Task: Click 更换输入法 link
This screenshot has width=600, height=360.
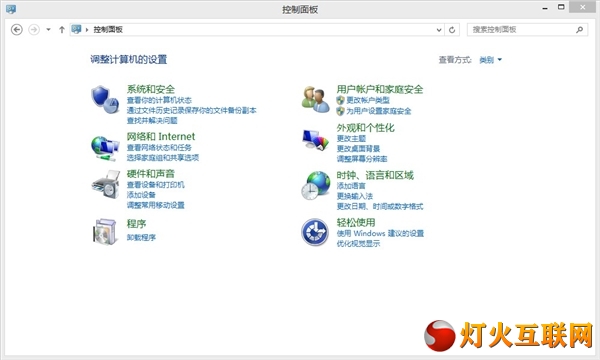Action: (354, 196)
